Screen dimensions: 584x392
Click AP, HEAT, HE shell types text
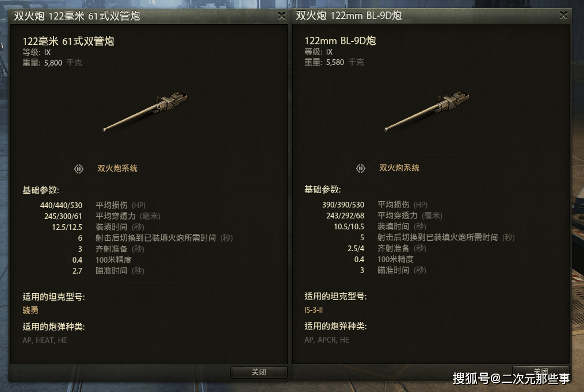point(45,340)
